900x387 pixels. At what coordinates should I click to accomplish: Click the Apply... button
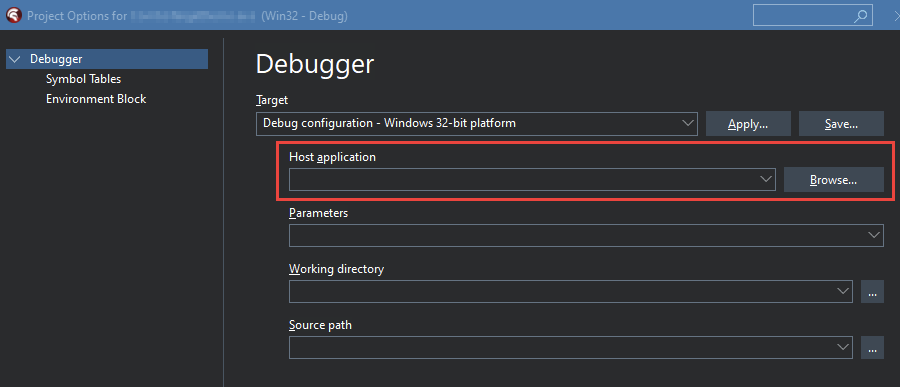point(748,123)
